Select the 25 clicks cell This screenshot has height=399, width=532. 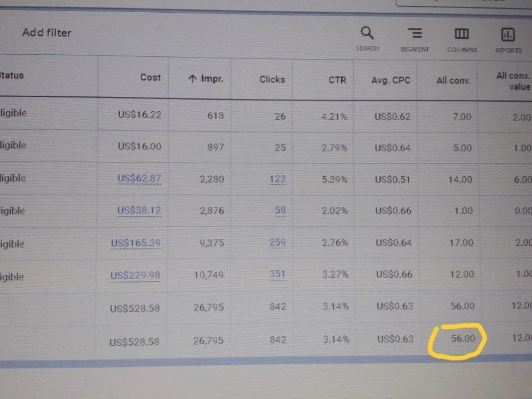click(280, 147)
